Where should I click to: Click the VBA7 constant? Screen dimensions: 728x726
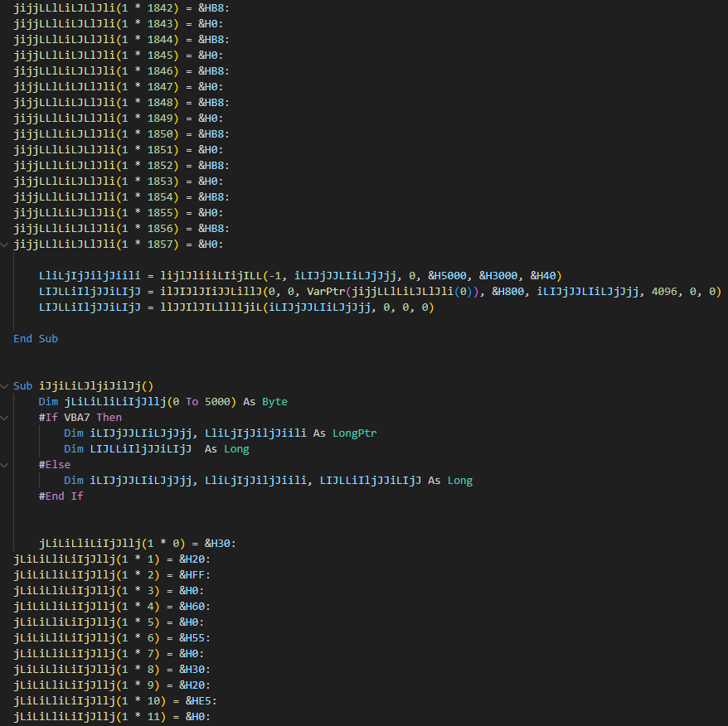pyautogui.click(x=77, y=418)
